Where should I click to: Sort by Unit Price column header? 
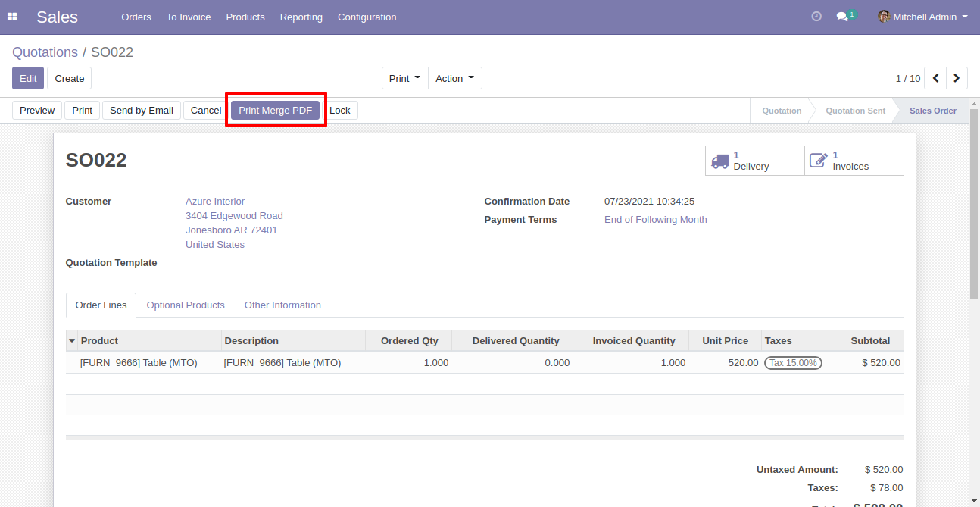tap(726, 341)
